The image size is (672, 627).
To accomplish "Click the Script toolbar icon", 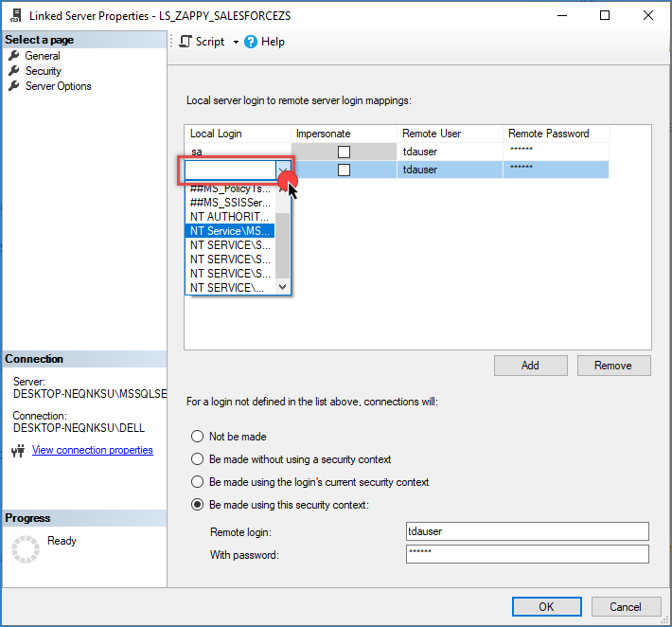I will pyautogui.click(x=186, y=42).
